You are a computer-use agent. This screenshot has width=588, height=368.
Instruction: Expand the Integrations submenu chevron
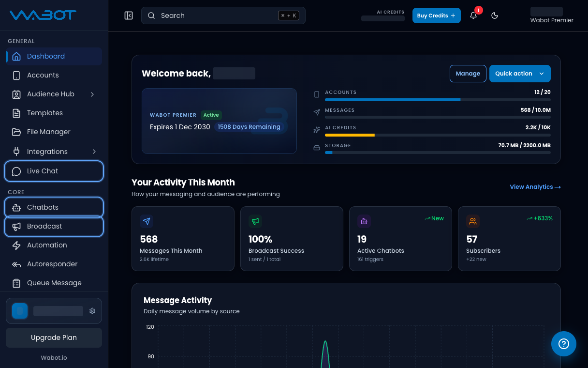[x=94, y=152]
